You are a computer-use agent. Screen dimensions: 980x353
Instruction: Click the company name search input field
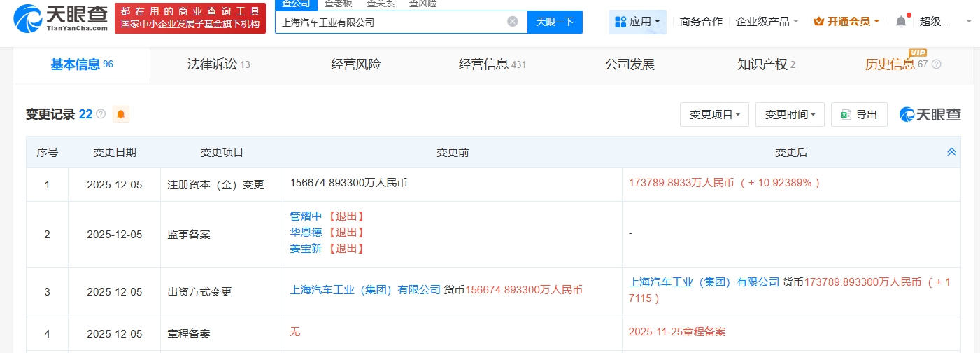[x=392, y=22]
